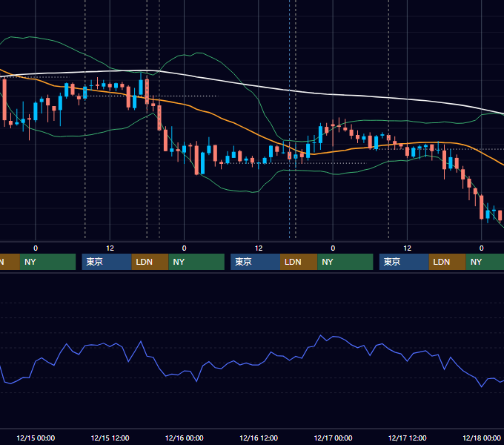Screen dimensions: 504x445
Task: Click the 12/17 00:00 date label
Action: point(333,438)
